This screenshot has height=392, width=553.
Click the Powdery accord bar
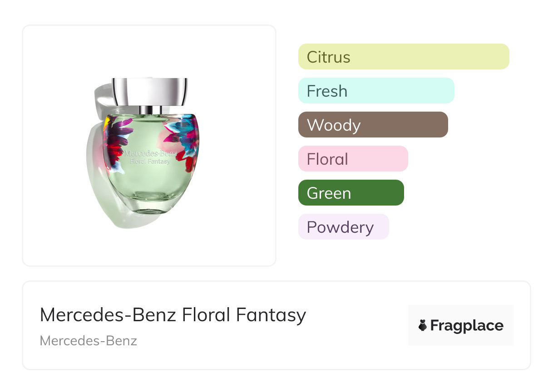click(x=343, y=227)
